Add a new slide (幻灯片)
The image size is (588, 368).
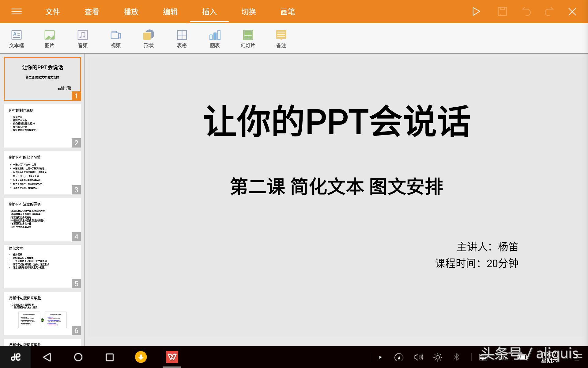click(x=248, y=39)
